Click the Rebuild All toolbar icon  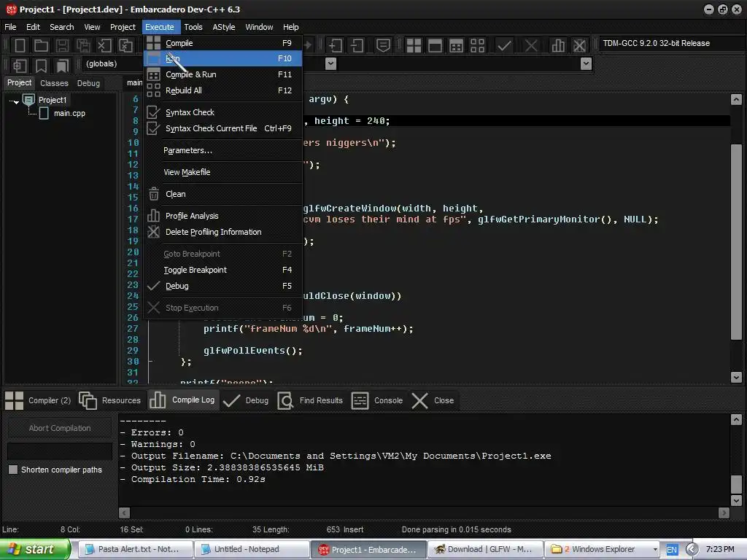(477, 46)
